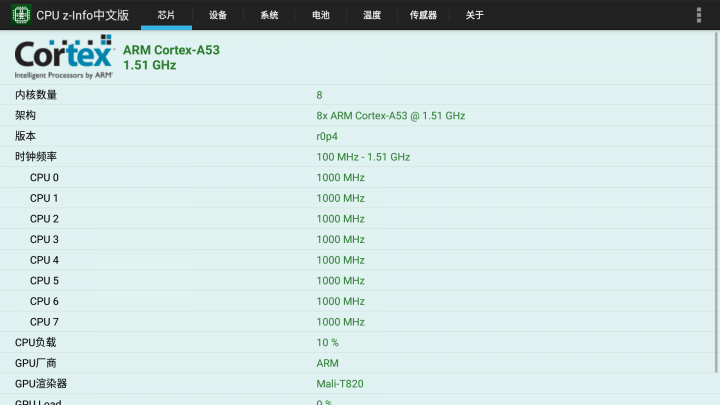Click the 1000 MHz value for CPU 6
This screenshot has height=405, width=720.
[340, 302]
